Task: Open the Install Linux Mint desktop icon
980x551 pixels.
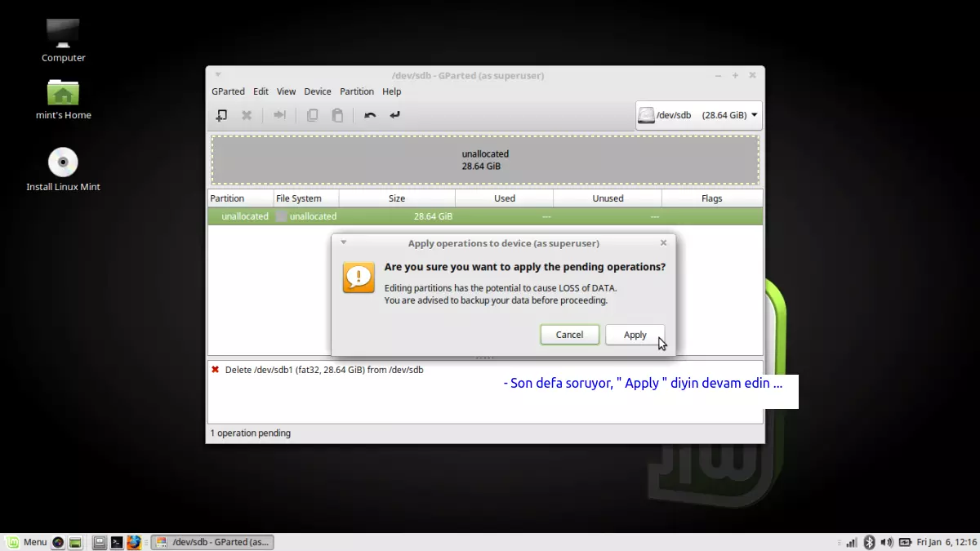Action: [x=63, y=162]
